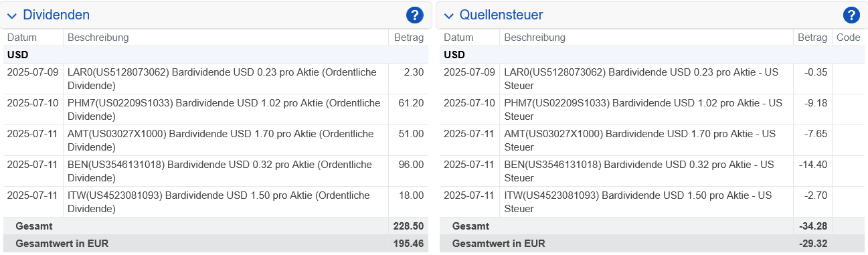This screenshot has height=255, width=868.
Task: Select the Code column header in Quellensteuer
Action: [x=849, y=37]
